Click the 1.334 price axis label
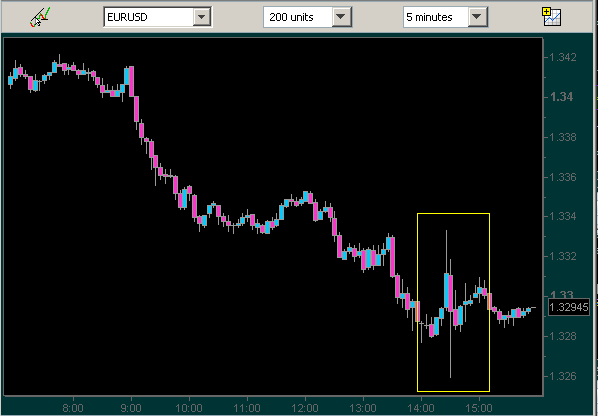Screen dimensions: 598x416 point(563,217)
